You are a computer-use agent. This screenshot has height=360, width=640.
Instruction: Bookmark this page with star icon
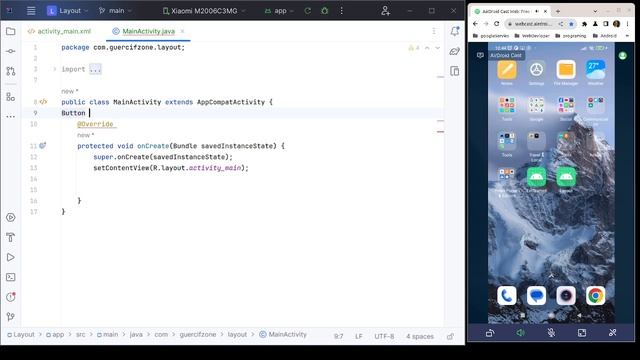tap(571, 24)
